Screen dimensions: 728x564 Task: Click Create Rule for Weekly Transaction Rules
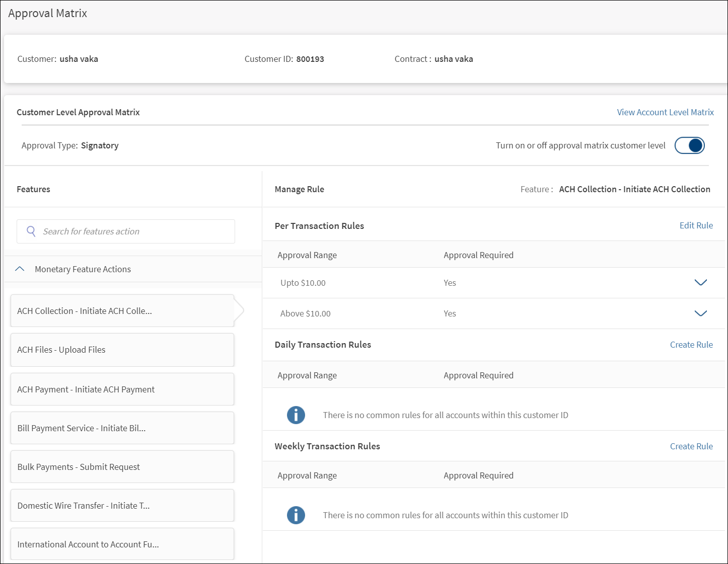point(691,446)
